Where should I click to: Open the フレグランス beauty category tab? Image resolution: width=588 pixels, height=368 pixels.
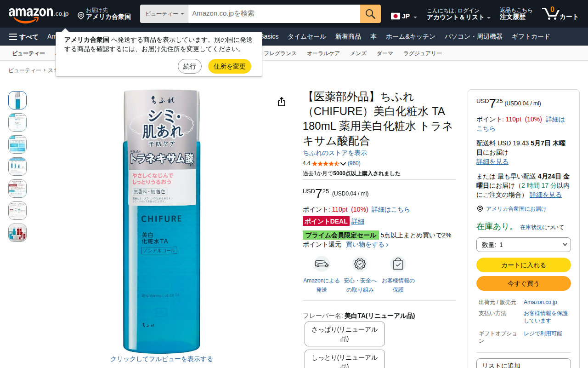click(x=280, y=53)
